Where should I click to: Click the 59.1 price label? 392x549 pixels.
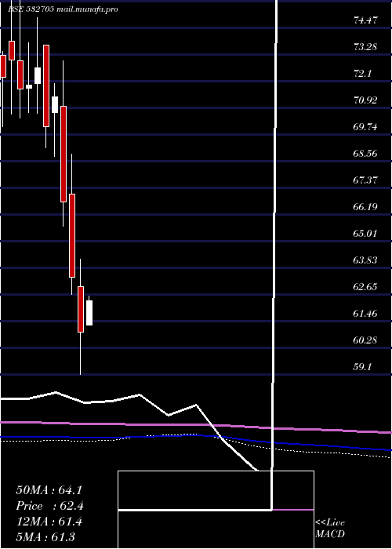pos(363,366)
